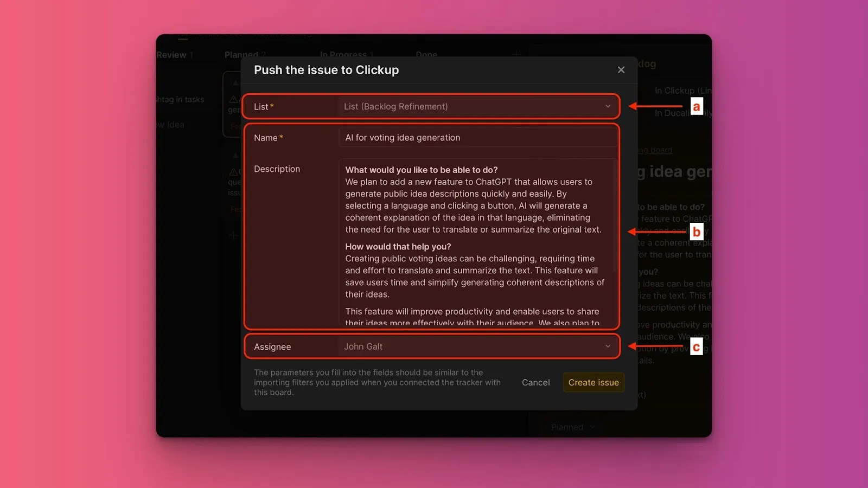Click the white annotation label a
Screen dimensions: 868x488
[697, 106]
